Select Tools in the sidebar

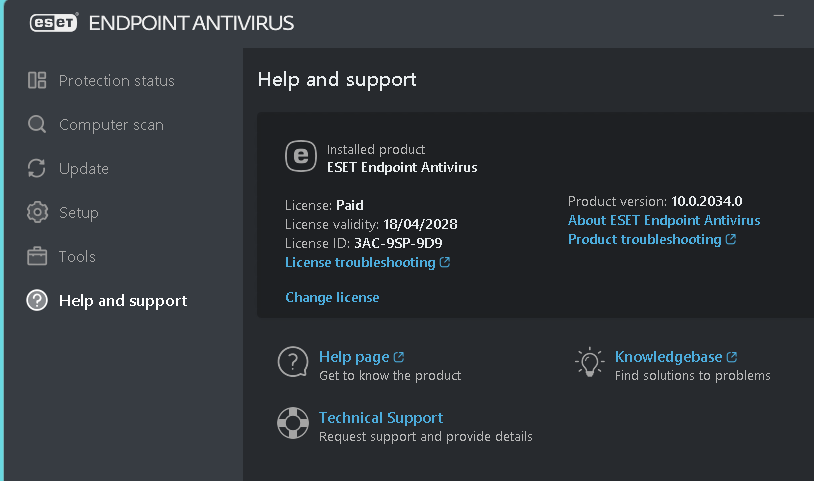pyautogui.click(x=77, y=256)
